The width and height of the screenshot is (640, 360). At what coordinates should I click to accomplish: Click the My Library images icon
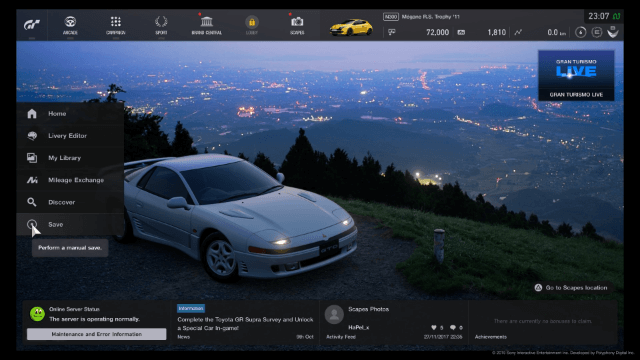32,158
